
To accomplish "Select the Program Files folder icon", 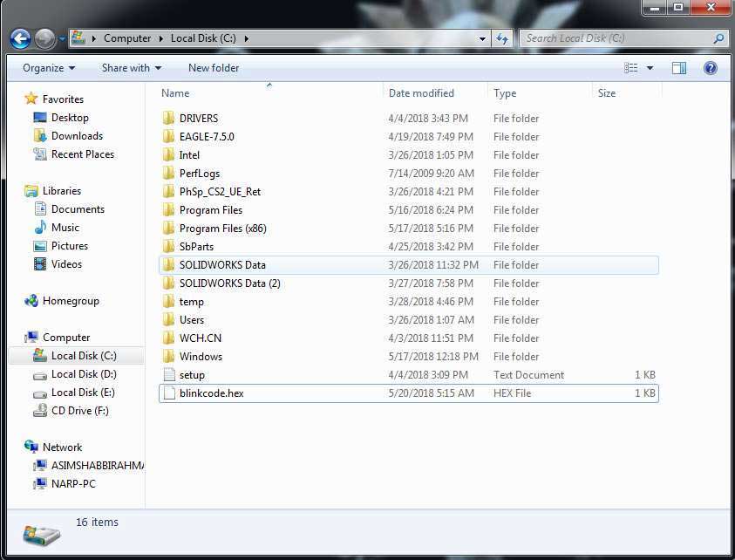I will click(x=169, y=209).
